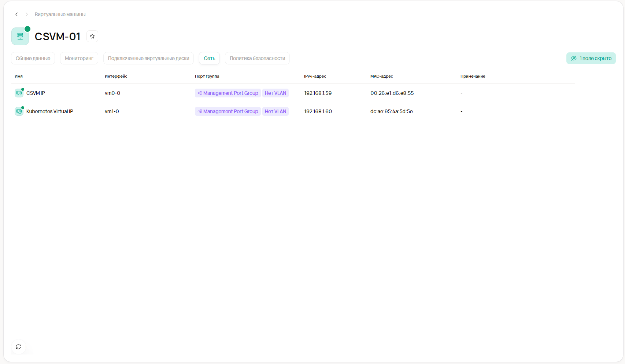Click the IPv4-адрес column header
This screenshot has height=364, width=625.
[315, 76]
